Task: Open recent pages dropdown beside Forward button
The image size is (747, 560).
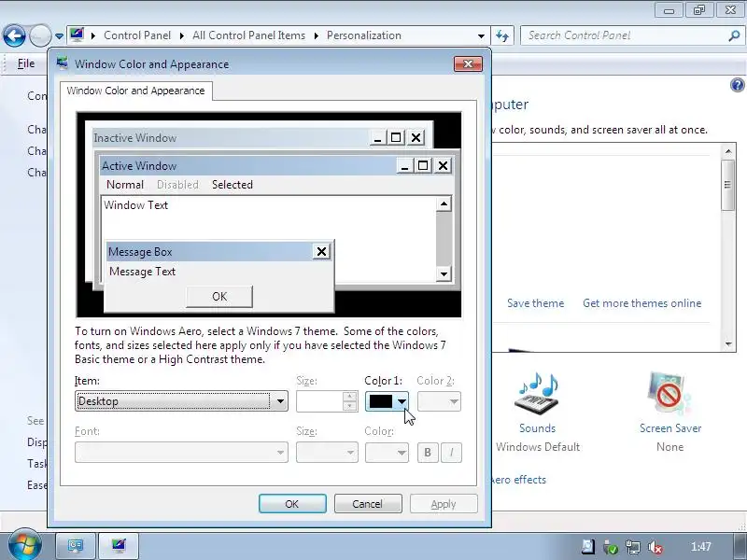Action: click(59, 36)
